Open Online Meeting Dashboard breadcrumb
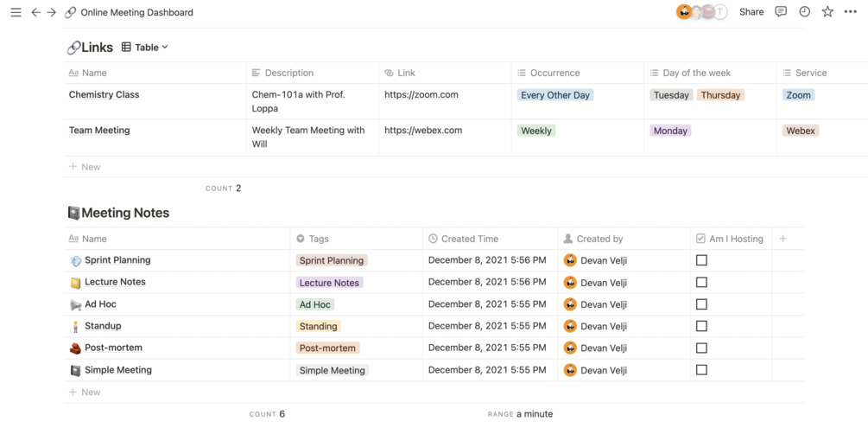Image resolution: width=868 pixels, height=428 pixels. (x=136, y=12)
